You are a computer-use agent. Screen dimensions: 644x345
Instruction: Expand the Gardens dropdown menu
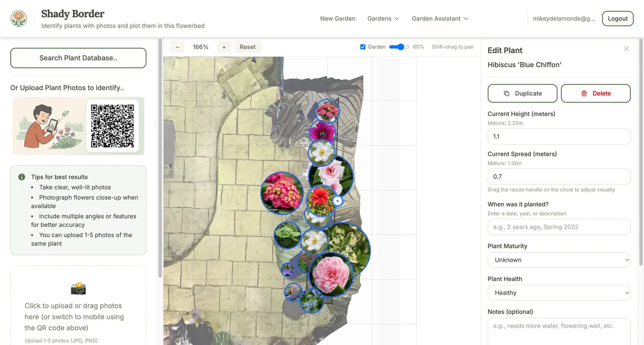(x=383, y=18)
